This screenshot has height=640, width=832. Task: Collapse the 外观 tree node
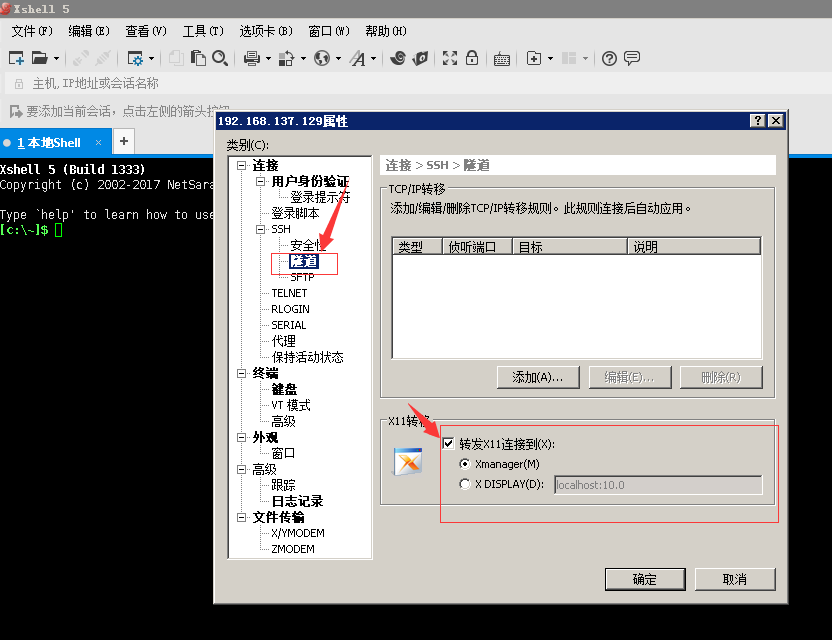click(x=241, y=437)
